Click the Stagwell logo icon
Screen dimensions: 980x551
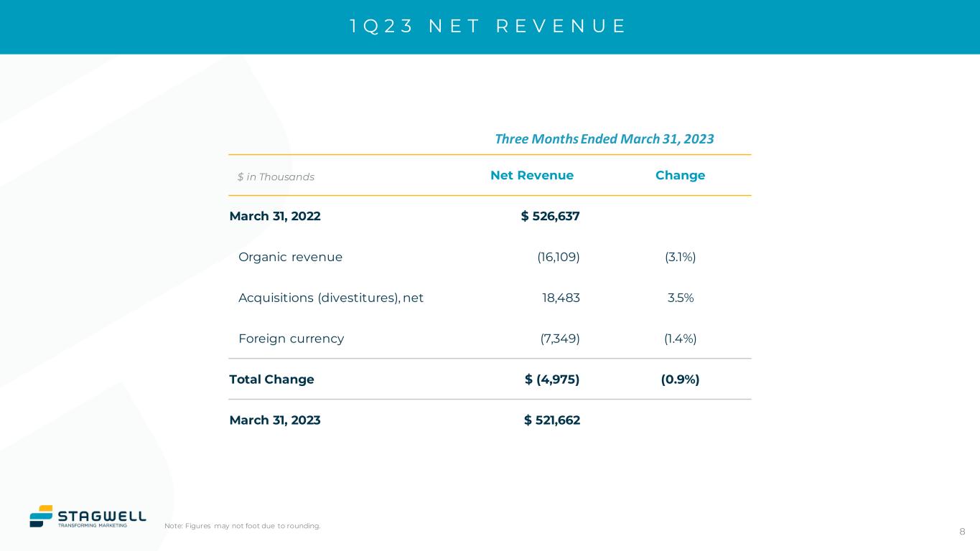pyautogui.click(x=42, y=516)
